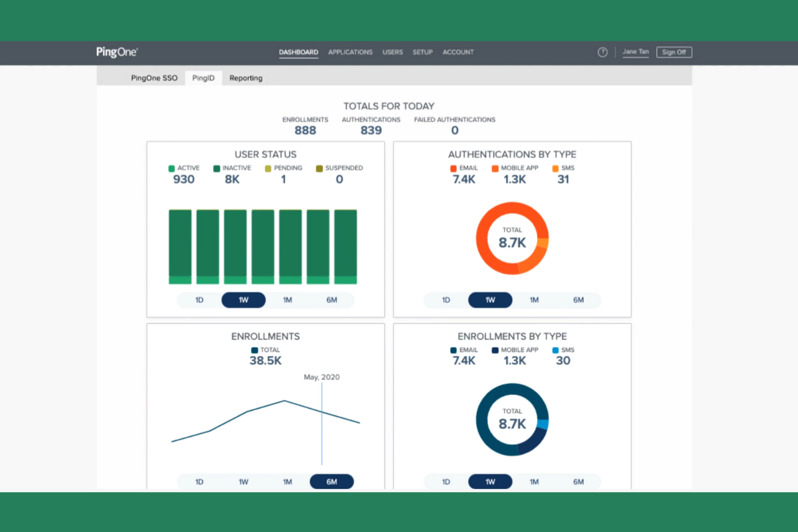The width and height of the screenshot is (798, 532).
Task: Click the Sign Off button
Action: click(673, 52)
